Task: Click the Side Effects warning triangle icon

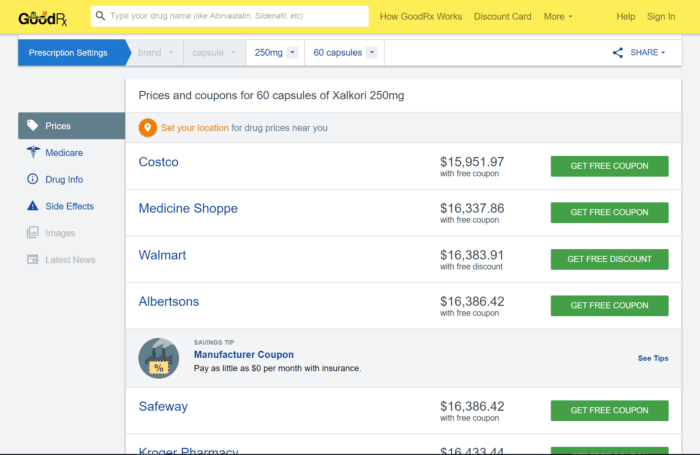Action: coord(33,206)
